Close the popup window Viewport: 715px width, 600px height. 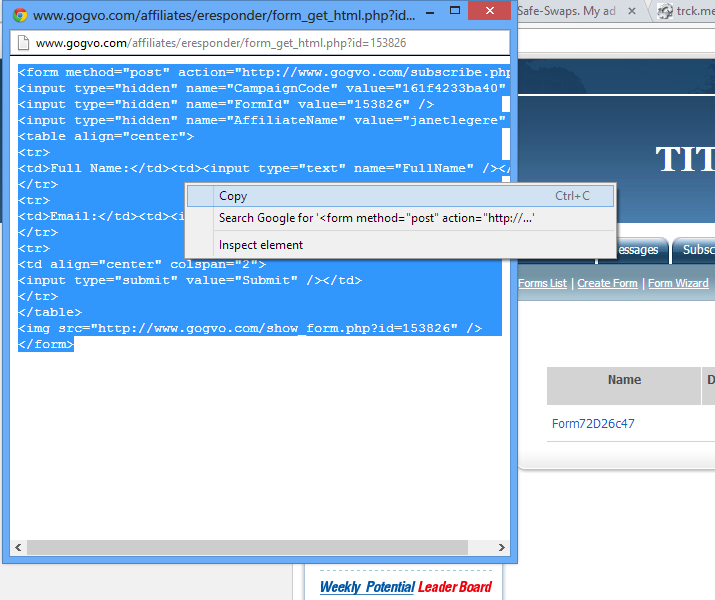tap(488, 12)
